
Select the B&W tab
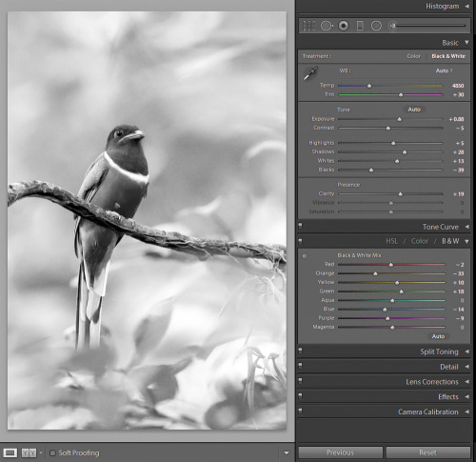(450, 241)
